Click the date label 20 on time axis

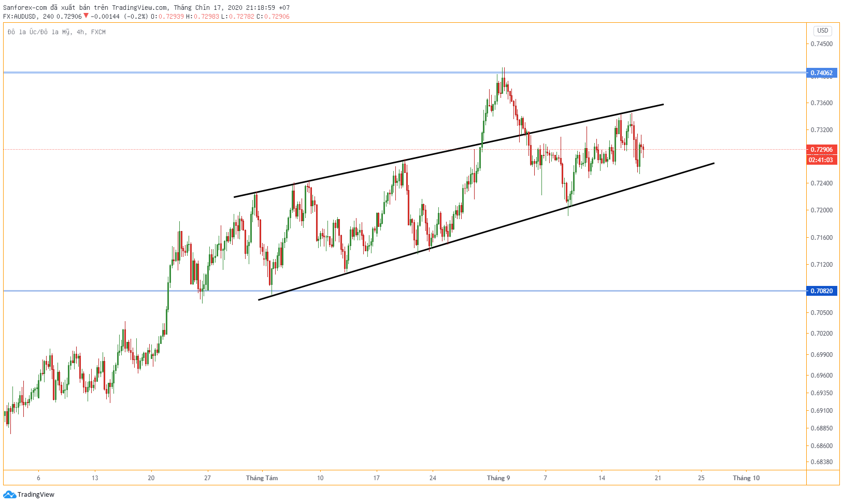[151, 478]
